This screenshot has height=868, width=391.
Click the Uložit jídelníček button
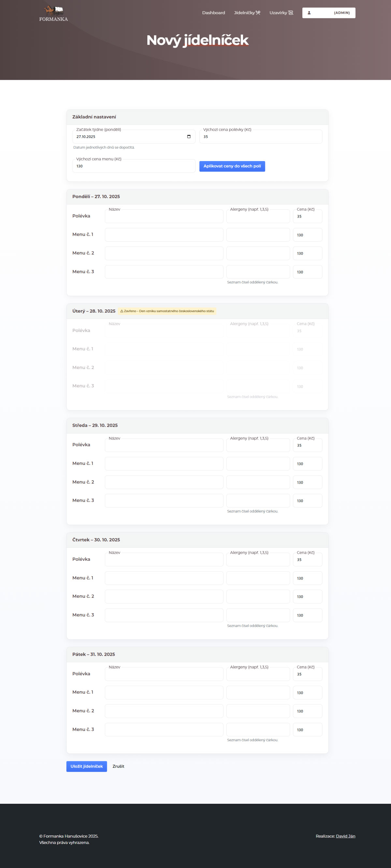(x=87, y=766)
